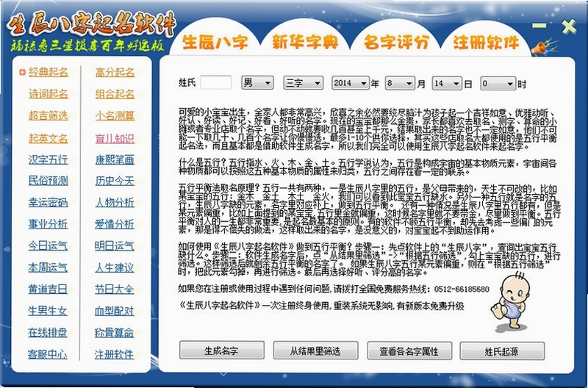Open the 人物分析 link
Viewport: 588px width, 388px height.
pos(115,202)
